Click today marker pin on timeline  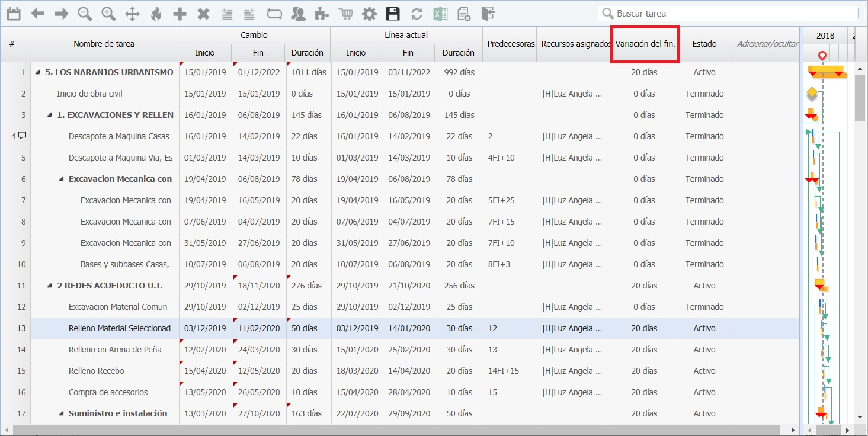point(822,56)
